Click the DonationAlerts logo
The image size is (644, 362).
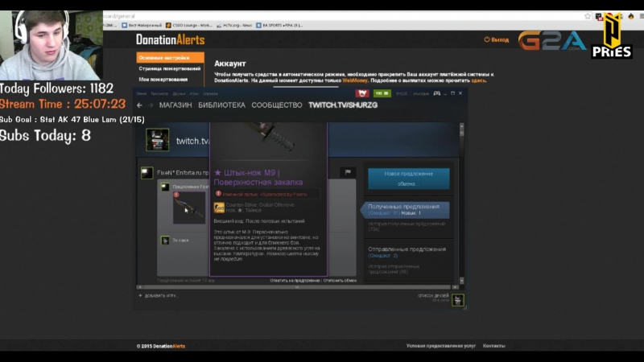(x=170, y=39)
